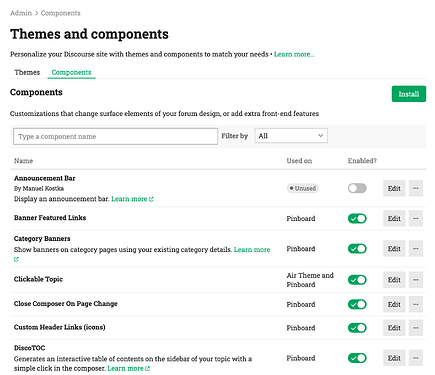Click the Install button

409,94
